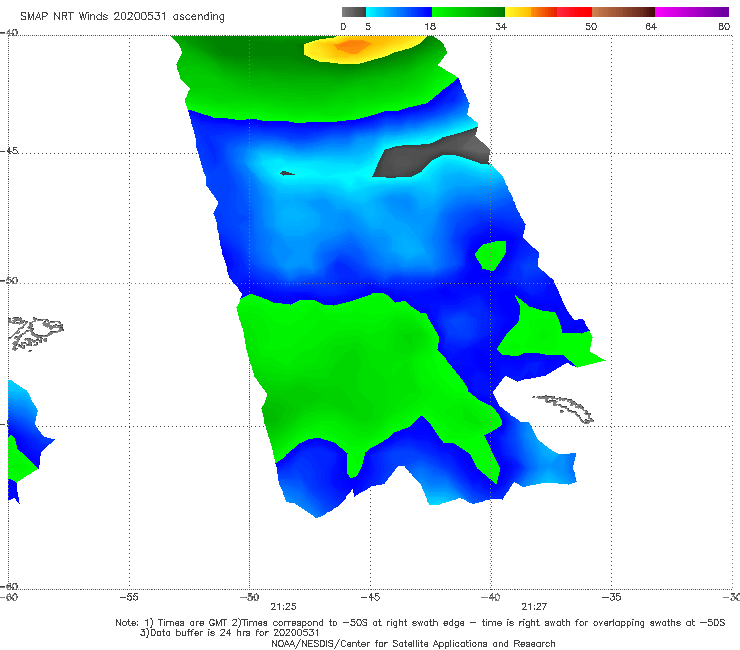Click the blue segment of the wind color scale

[399, 12]
